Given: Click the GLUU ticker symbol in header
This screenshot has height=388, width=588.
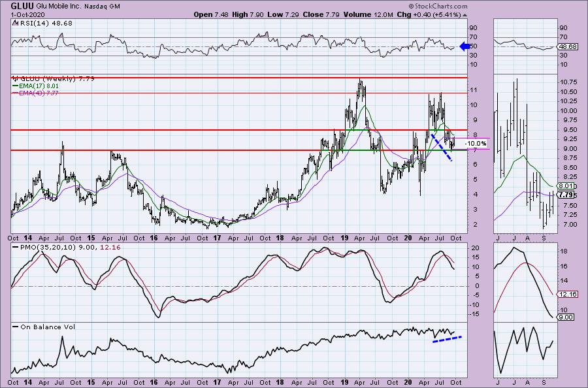Looking at the screenshot, I should pos(22,6).
